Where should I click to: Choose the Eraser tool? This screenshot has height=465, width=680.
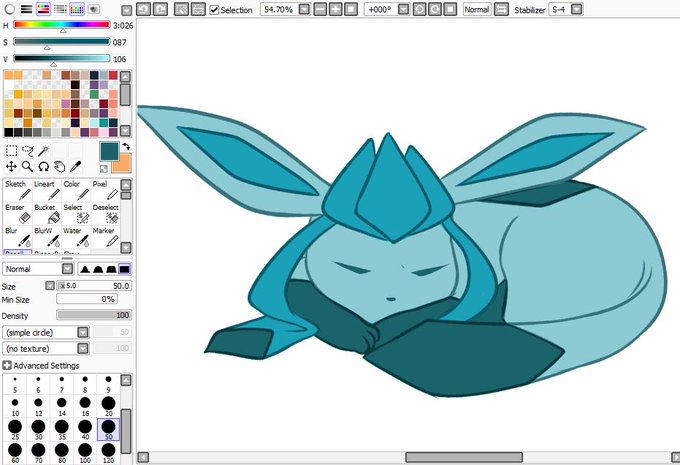tap(18, 213)
